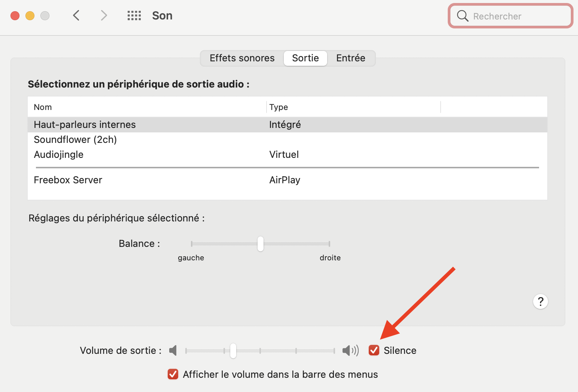Screen dimensions: 578x392
Task: Click the magnifying glass search icon
Action: pos(463,16)
